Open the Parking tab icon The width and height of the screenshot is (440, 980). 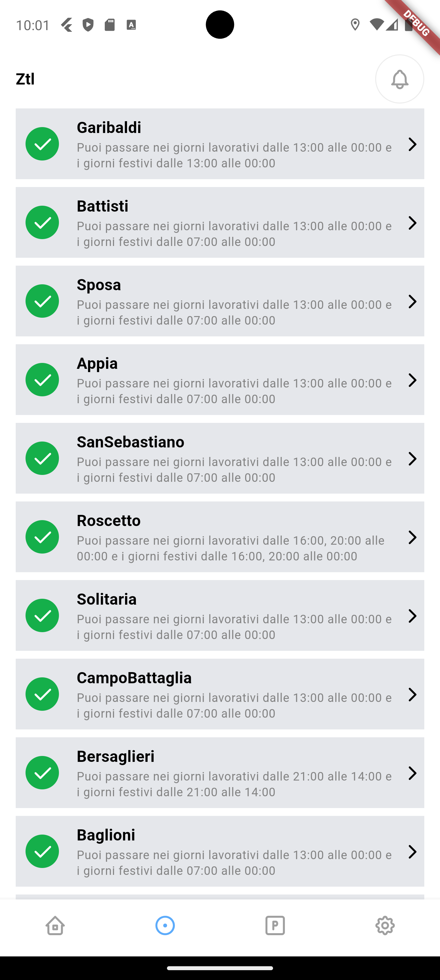(x=275, y=925)
